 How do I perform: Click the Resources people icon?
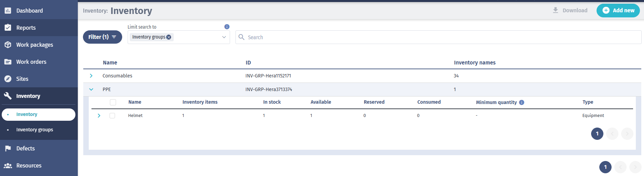pyautogui.click(x=8, y=165)
